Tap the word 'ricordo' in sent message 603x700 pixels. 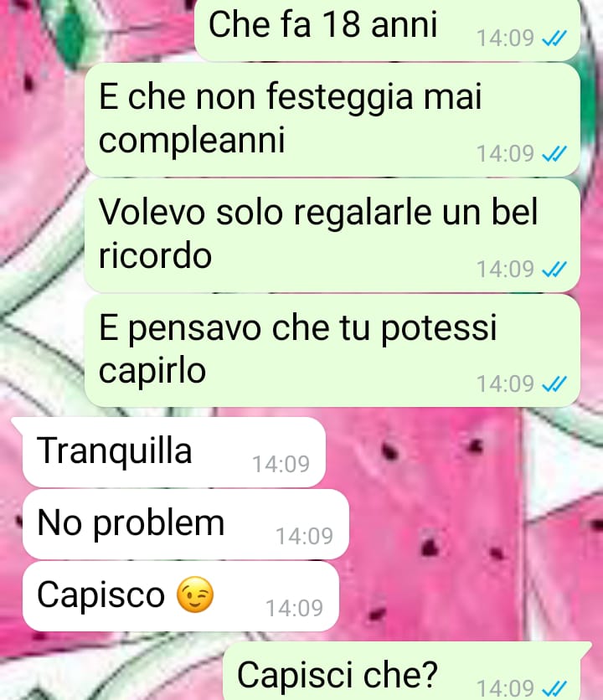[155, 255]
